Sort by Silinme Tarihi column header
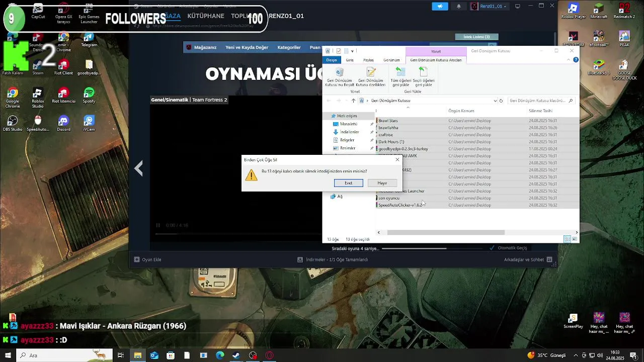644x362 pixels. coord(540,111)
